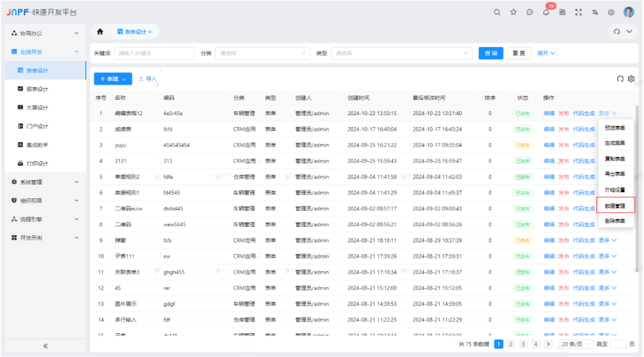Screen dimensions: 644x357
Task: Expand the 开发示例 menu group
Action: point(45,238)
